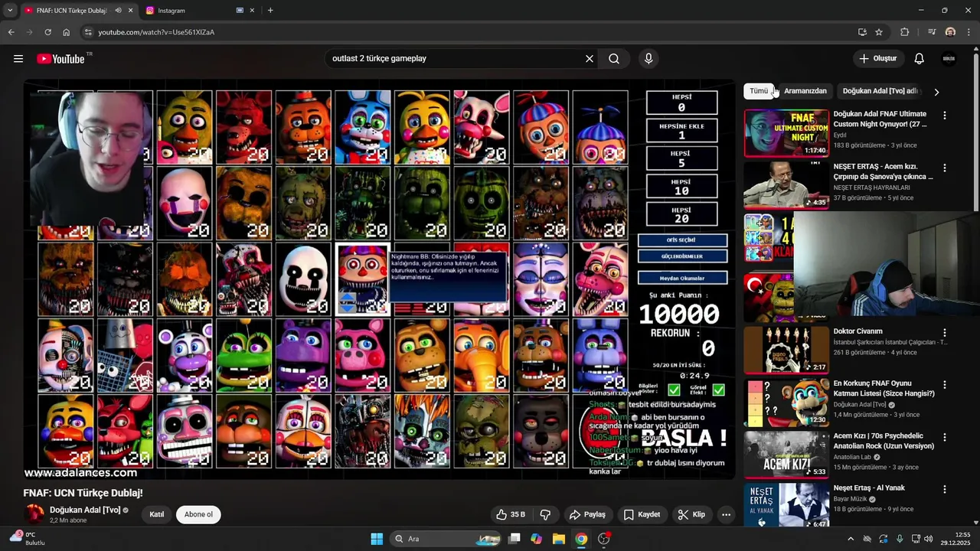Open the Doktor Civanım video thumbnail

[786, 350]
